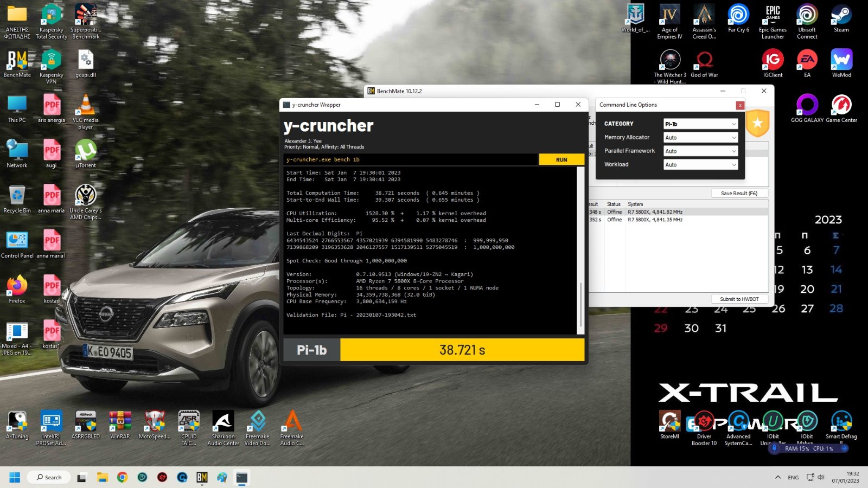This screenshot has height=488, width=868.
Task: Open the BenchMate desktop shortcut
Action: [17, 64]
